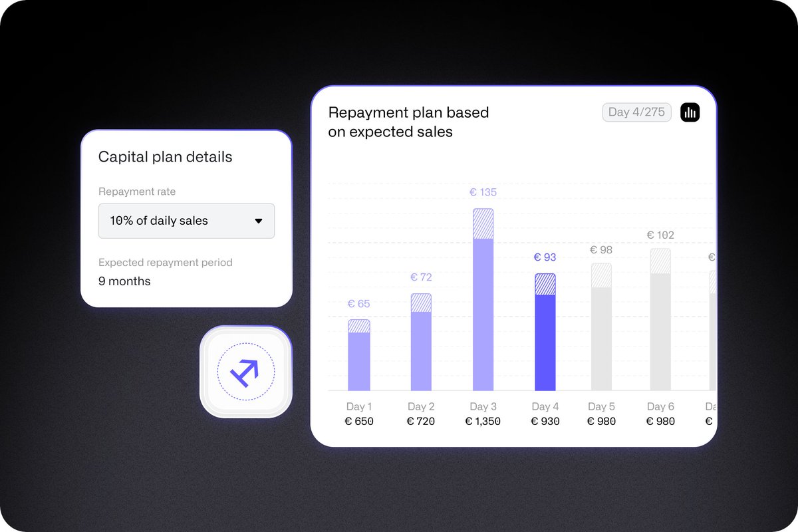Click the black bar chart icon
This screenshot has width=798, height=532.
(x=690, y=112)
